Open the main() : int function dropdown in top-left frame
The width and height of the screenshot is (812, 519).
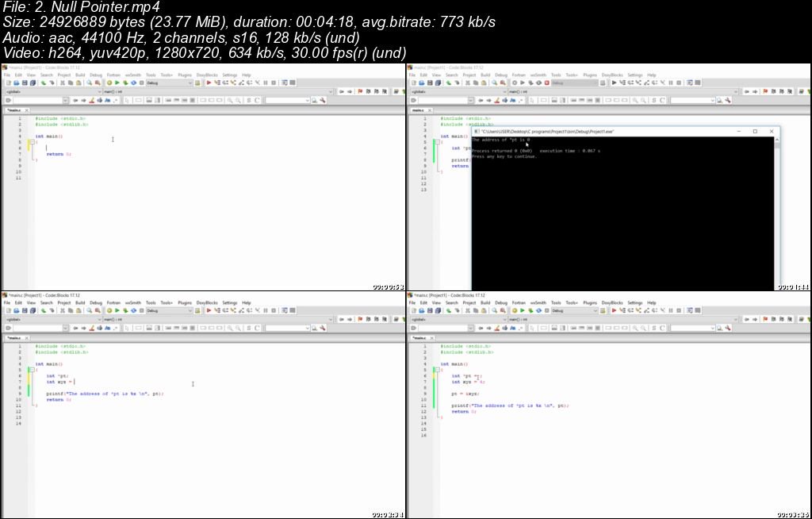[218, 92]
